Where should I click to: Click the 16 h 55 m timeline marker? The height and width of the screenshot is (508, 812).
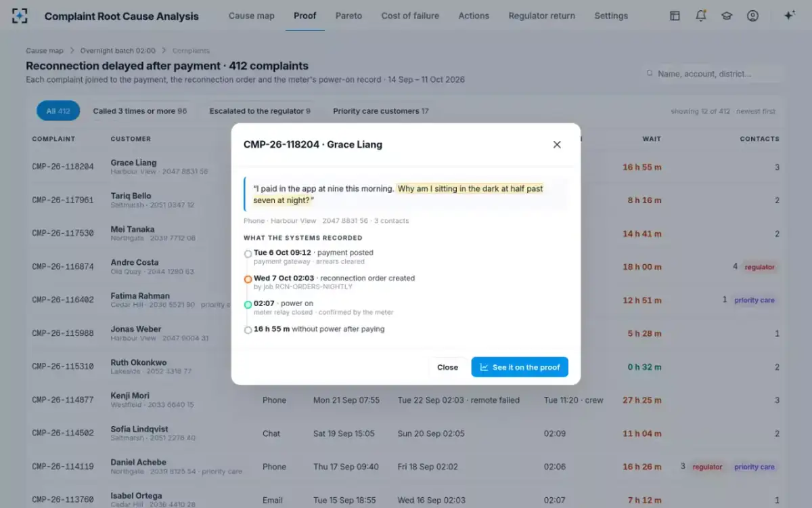click(x=248, y=330)
